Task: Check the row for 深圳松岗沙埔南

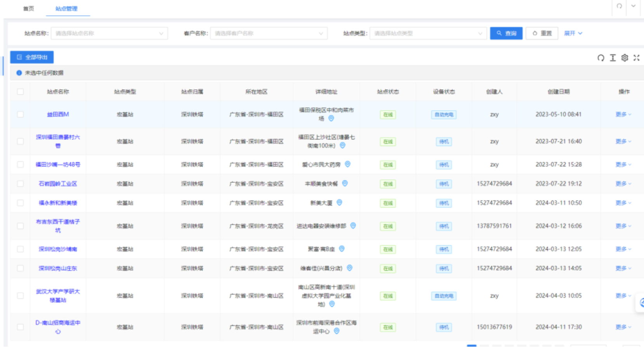Action: click(x=20, y=249)
